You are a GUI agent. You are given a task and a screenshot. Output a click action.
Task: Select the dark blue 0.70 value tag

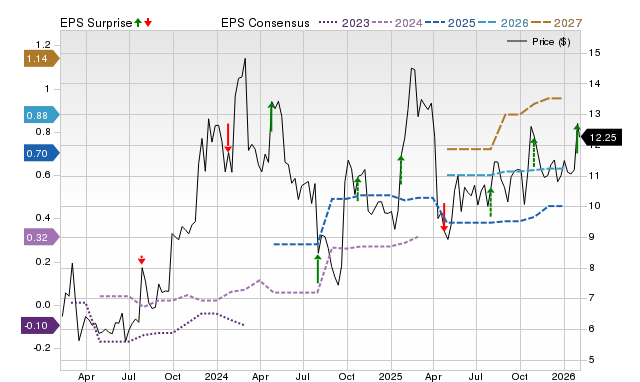[42, 153]
